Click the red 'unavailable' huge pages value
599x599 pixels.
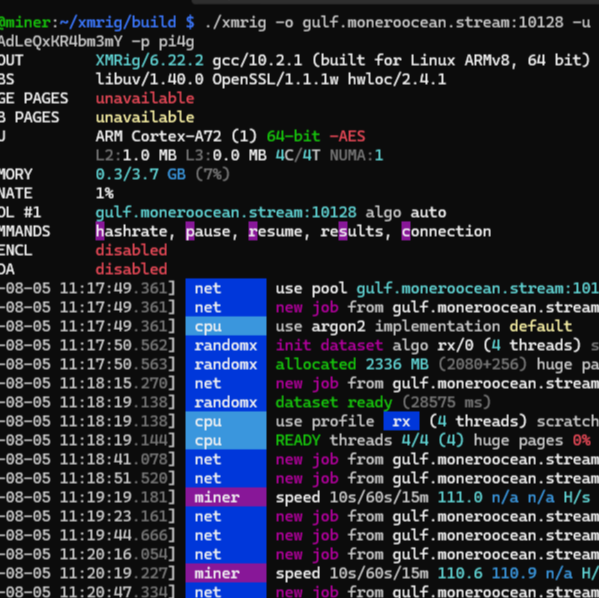(x=145, y=99)
